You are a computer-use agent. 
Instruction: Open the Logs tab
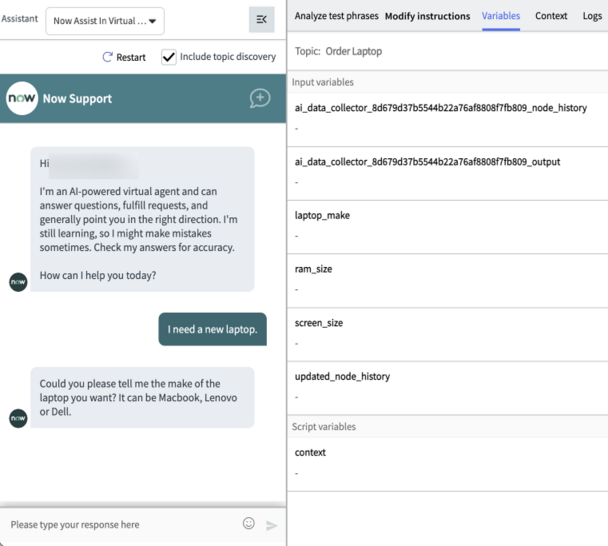coord(592,16)
